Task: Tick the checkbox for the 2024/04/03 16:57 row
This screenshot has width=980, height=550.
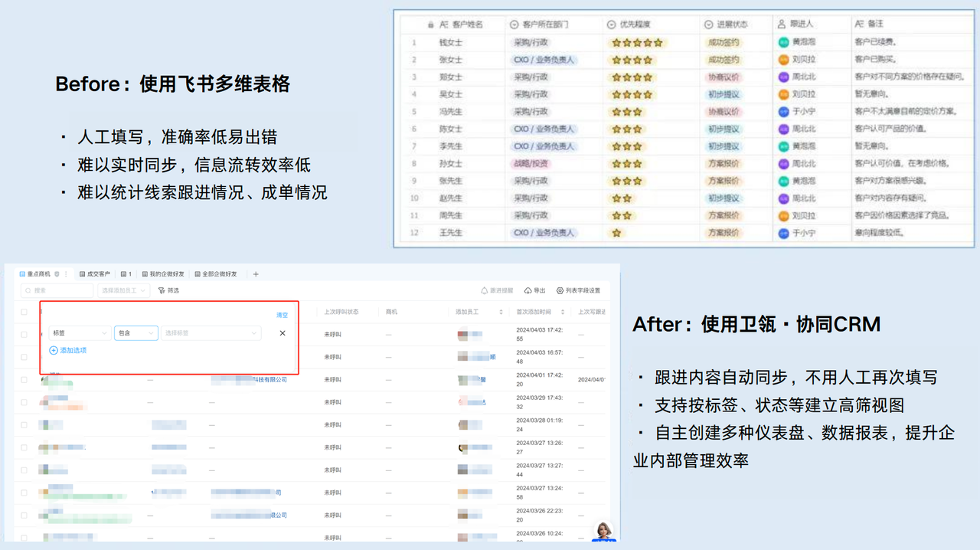Action: 24,357
